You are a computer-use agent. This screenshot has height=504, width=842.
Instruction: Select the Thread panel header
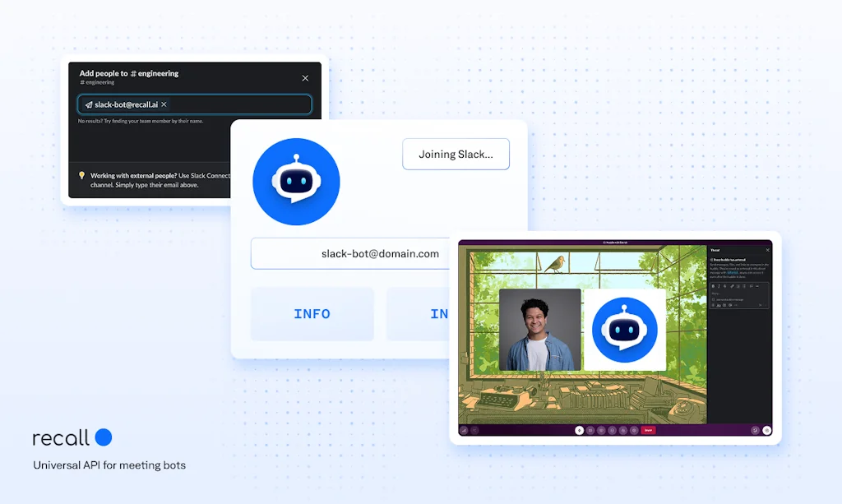(x=717, y=249)
